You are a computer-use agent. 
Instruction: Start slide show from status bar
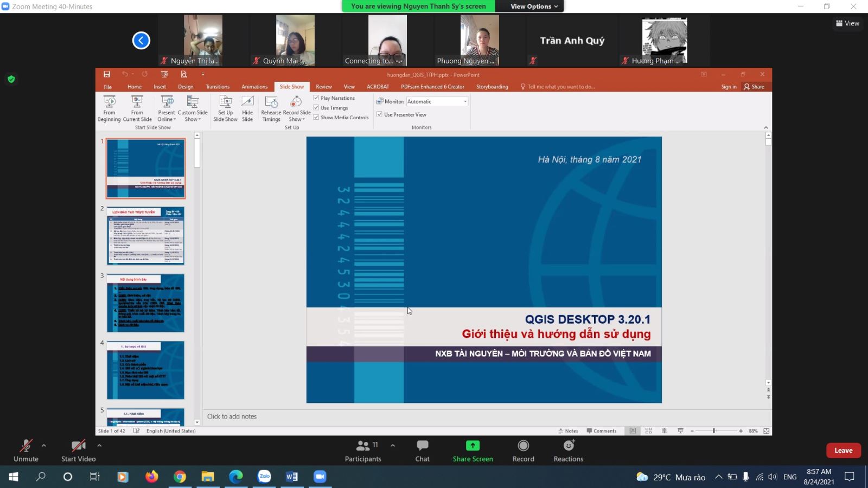click(680, 431)
